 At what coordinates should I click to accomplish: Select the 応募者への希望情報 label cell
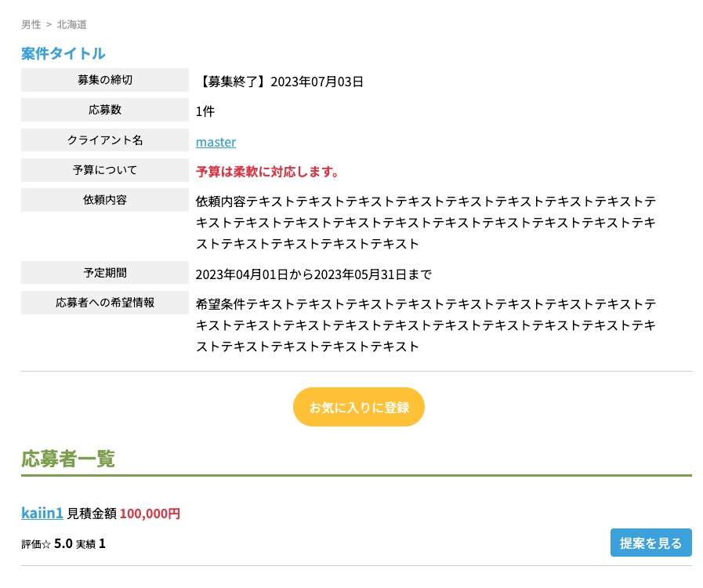point(104,303)
